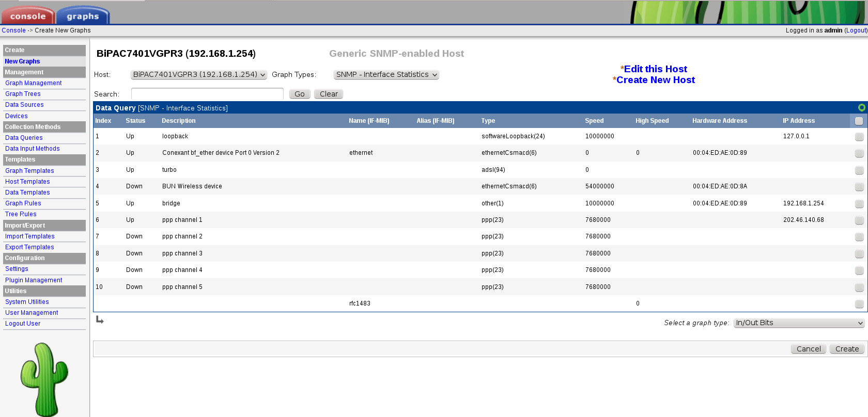Click the Clear button
The image size is (868, 417).
[329, 94]
